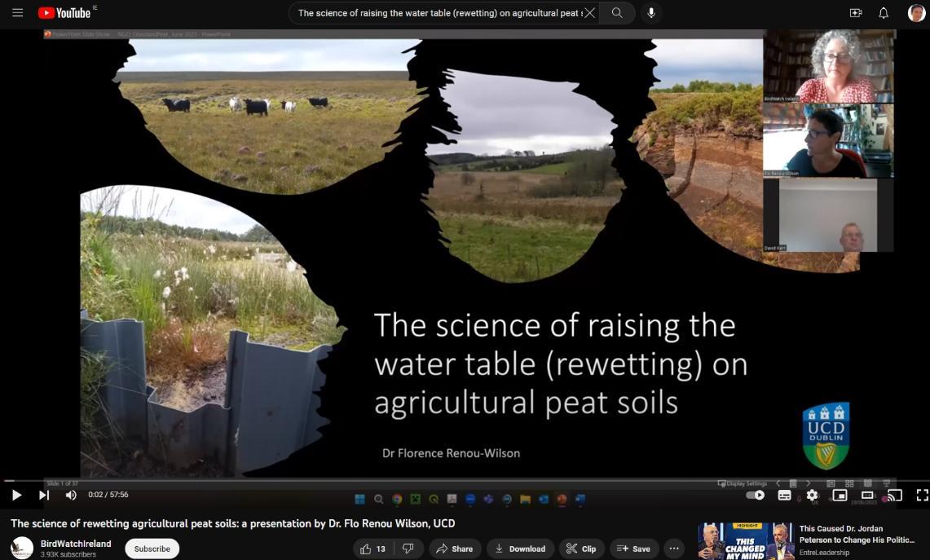Cast video with Play on TV icon
Image resolution: width=930 pixels, height=560 pixels.
[x=894, y=495]
